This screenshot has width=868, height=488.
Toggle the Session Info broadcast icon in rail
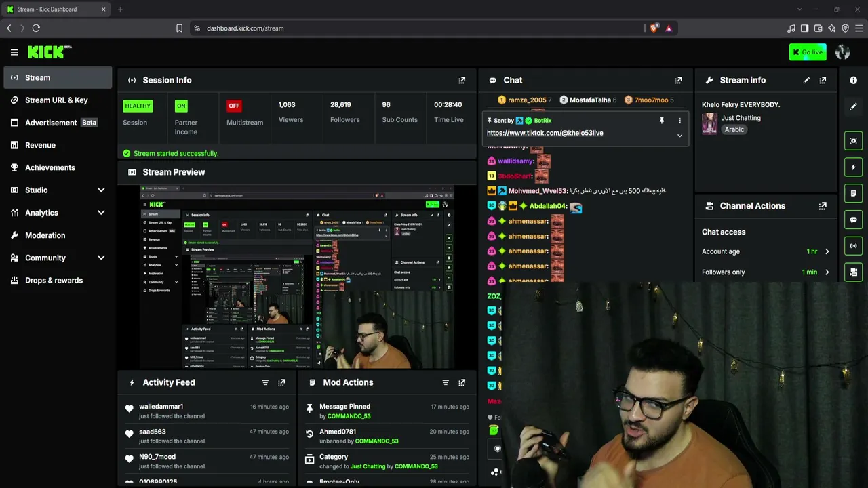(x=854, y=246)
